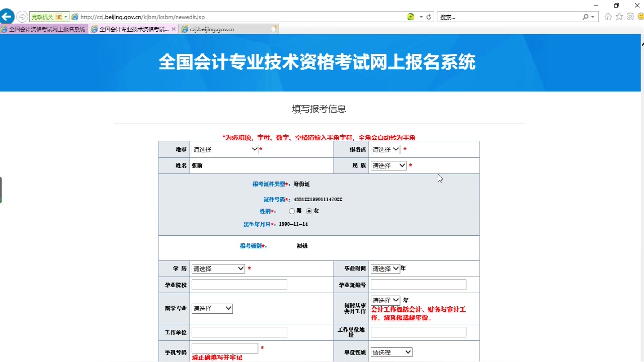Open the Favorites star icon
The width and height of the screenshot is (644, 362).
pyautogui.click(x=619, y=17)
